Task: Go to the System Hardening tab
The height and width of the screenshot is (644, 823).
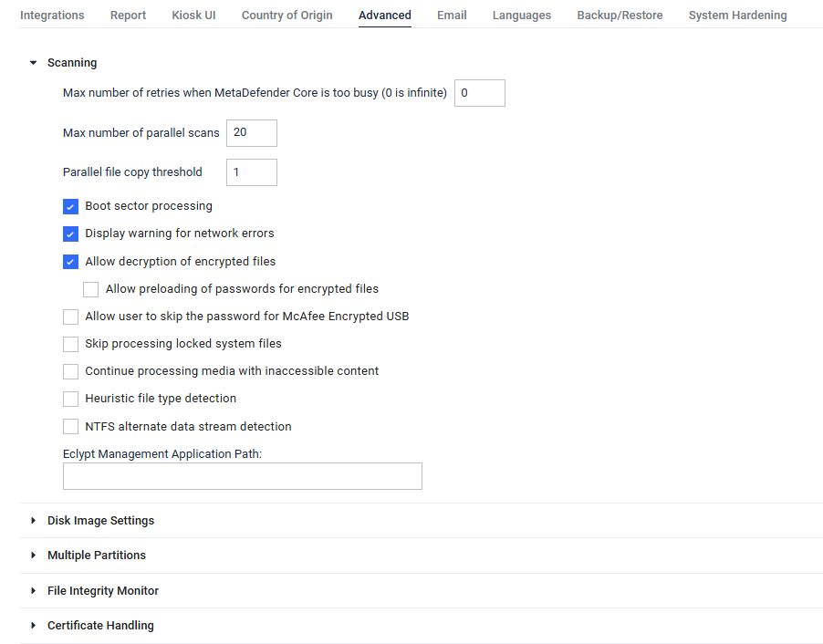Action: point(737,16)
